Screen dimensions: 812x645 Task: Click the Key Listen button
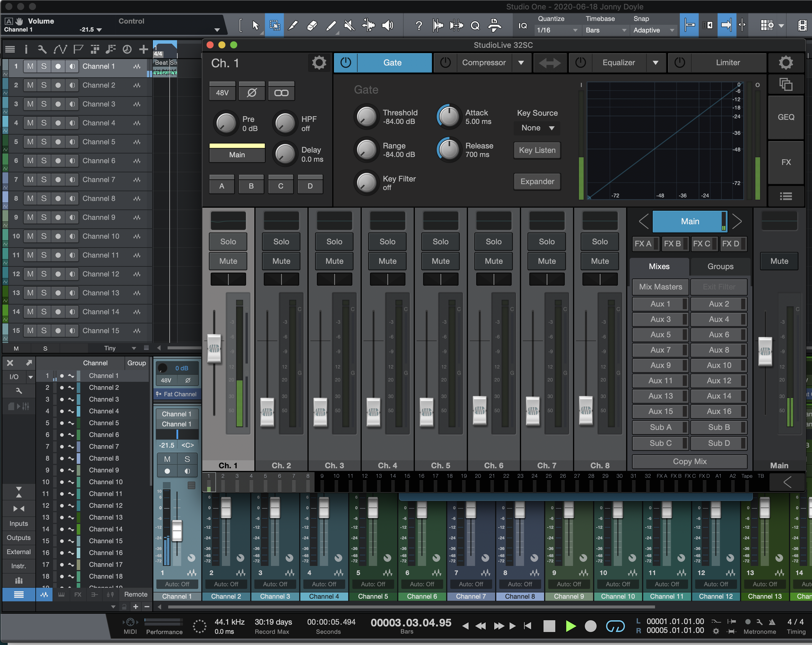point(537,150)
